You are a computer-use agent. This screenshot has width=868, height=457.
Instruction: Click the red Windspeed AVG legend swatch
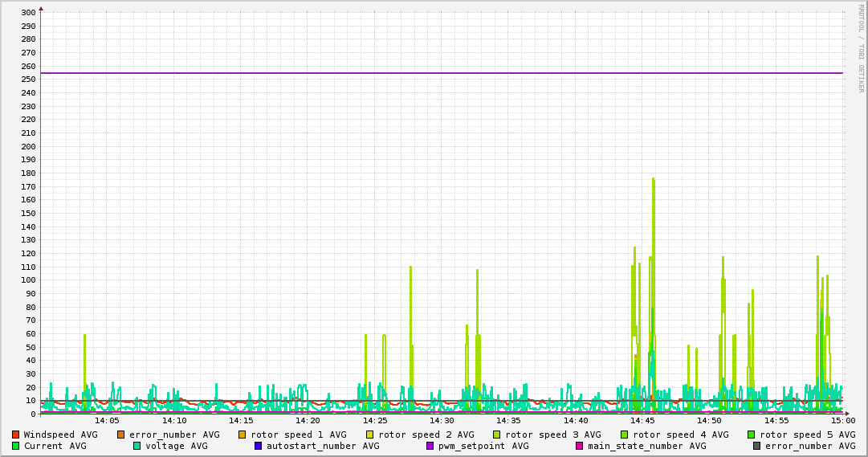click(15, 435)
